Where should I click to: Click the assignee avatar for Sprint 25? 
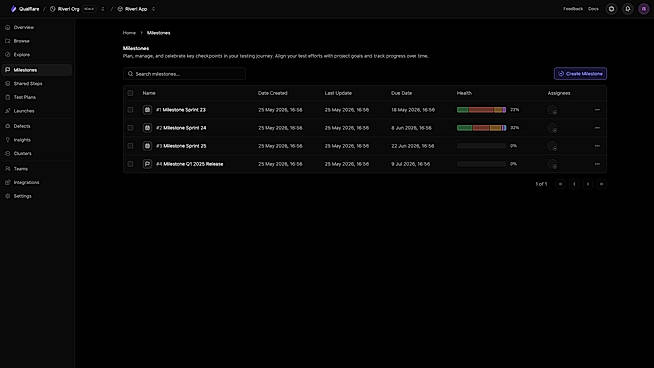click(553, 146)
